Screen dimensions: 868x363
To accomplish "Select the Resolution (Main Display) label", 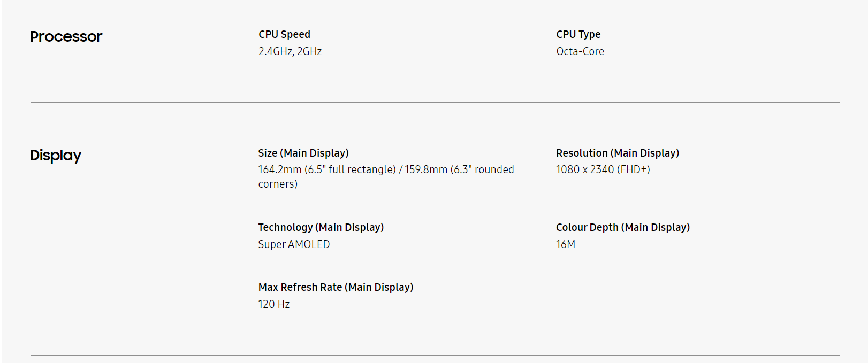I will coord(618,153).
